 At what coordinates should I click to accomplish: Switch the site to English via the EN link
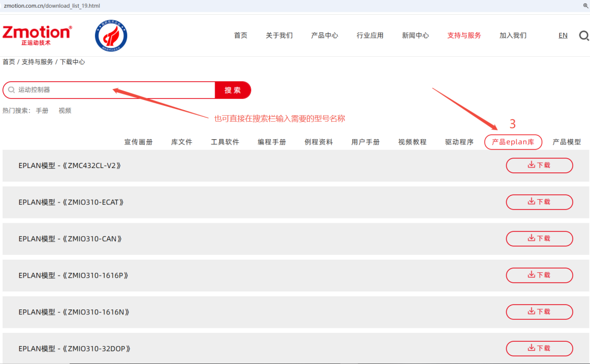tap(563, 35)
